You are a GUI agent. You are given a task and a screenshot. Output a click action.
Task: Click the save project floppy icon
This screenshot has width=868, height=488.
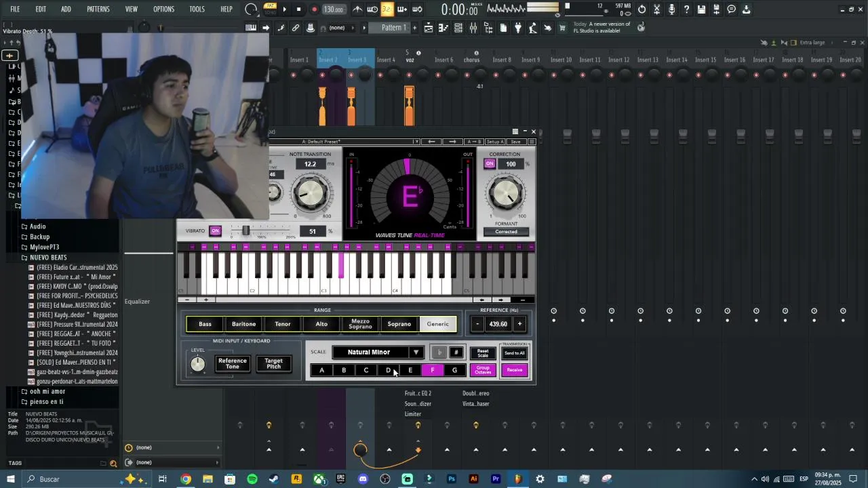[x=702, y=9]
